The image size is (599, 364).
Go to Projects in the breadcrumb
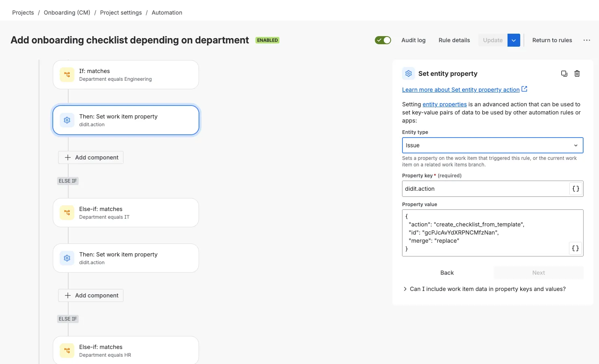pyautogui.click(x=23, y=13)
